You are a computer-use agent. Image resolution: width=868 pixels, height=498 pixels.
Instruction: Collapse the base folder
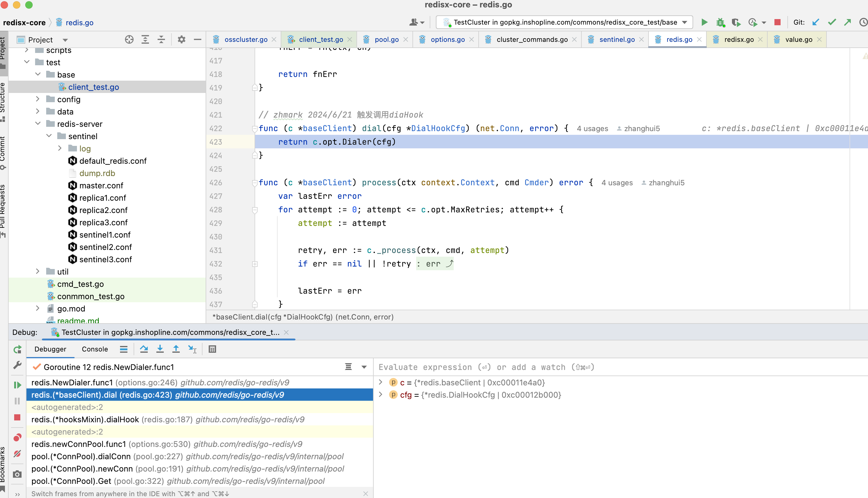38,74
